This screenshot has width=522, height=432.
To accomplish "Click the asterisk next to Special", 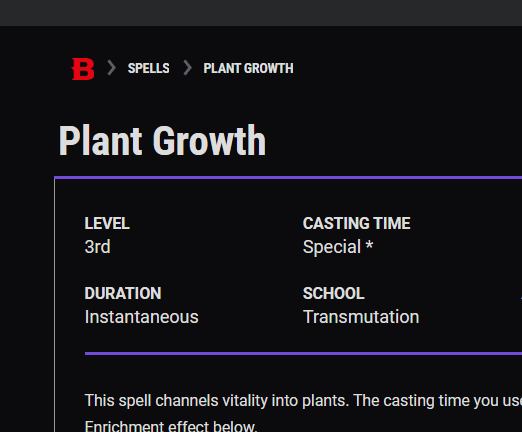I will click(369, 246).
